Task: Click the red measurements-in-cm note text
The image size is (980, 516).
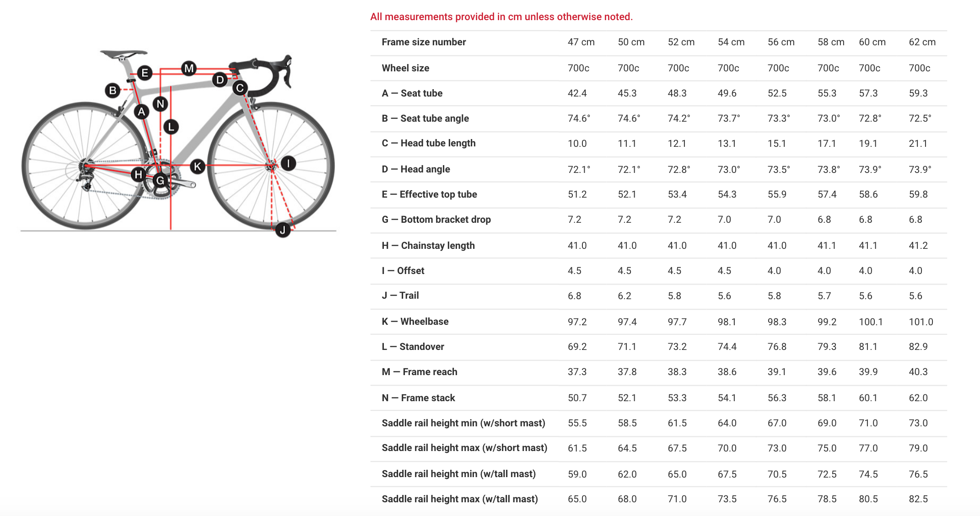Action: [x=501, y=17]
